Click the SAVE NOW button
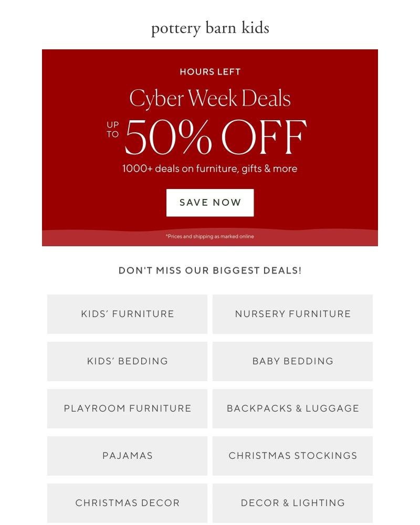The width and height of the screenshot is (420, 525). (x=209, y=202)
